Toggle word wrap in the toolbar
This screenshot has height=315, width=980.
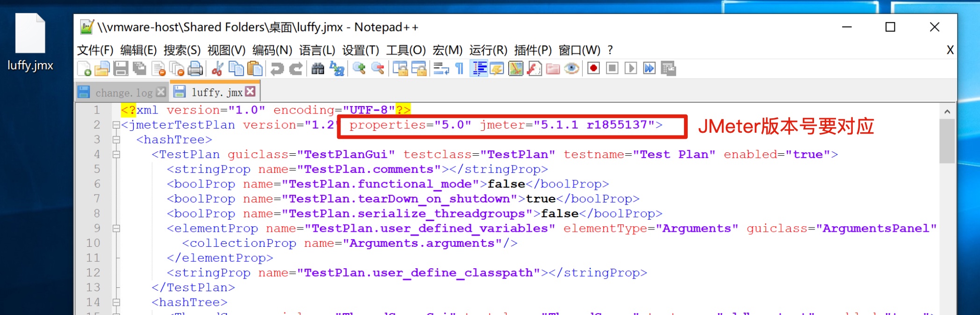(x=440, y=69)
